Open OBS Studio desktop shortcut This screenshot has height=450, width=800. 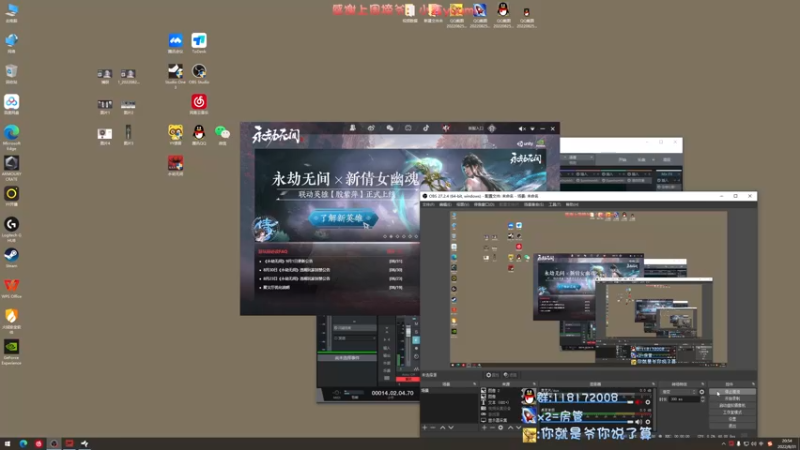(199, 73)
